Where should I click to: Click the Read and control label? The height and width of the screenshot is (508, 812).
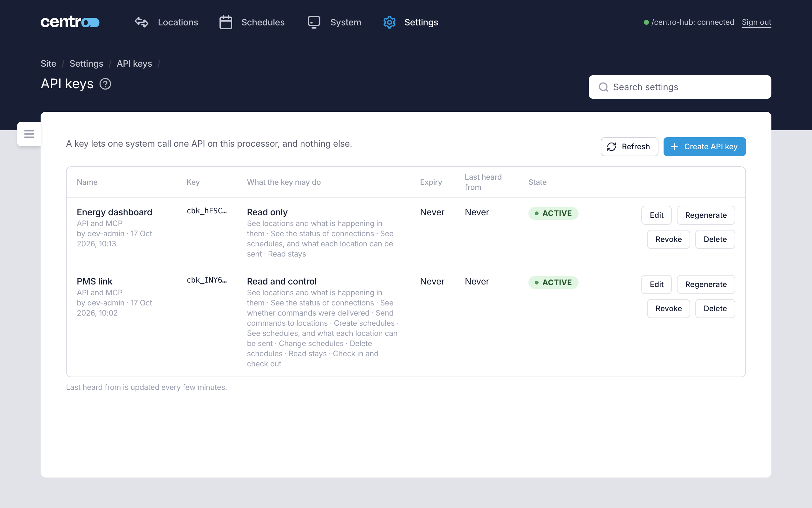pyautogui.click(x=282, y=281)
